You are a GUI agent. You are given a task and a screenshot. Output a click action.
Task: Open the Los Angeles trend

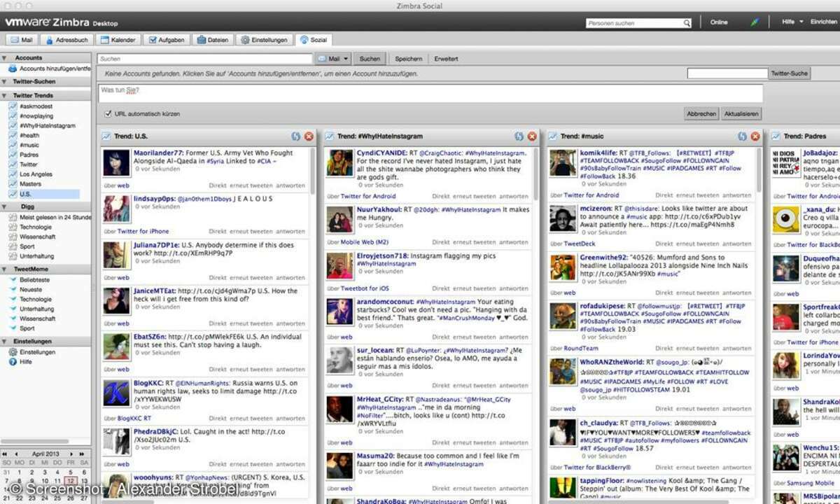[36, 174]
